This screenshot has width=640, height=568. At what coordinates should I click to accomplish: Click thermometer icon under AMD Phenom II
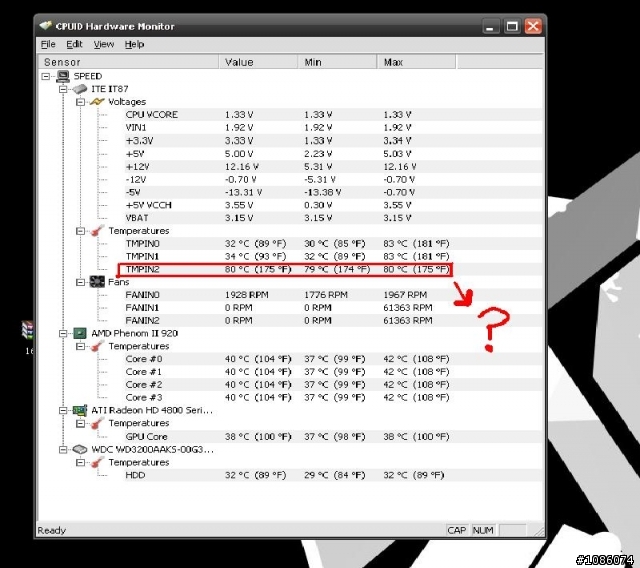(x=97, y=346)
